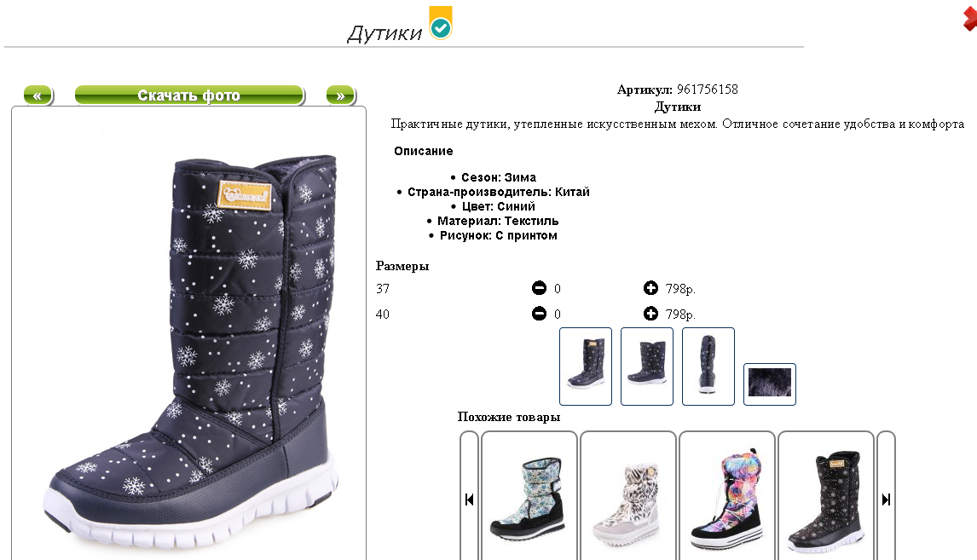Increase quantity for size 40
The height and width of the screenshot is (560, 977).
tap(650, 314)
